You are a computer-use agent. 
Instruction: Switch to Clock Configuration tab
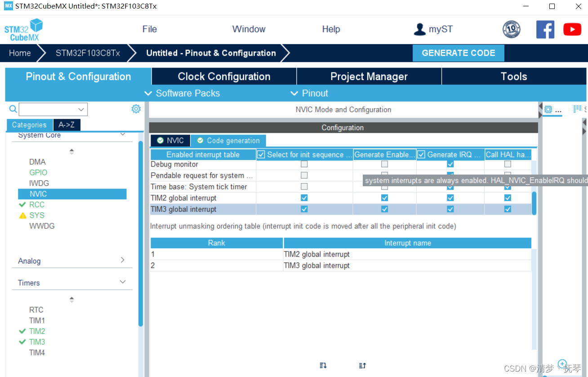(x=224, y=76)
